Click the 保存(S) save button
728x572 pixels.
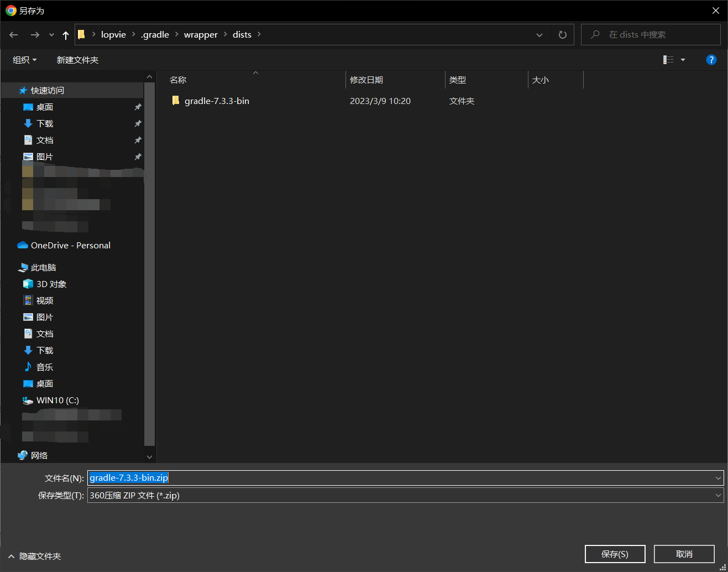click(615, 554)
